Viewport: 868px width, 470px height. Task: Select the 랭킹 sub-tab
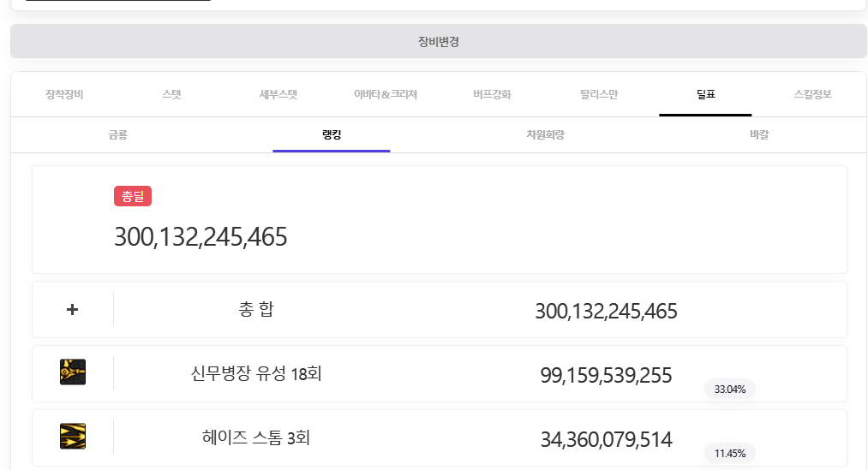(x=332, y=135)
